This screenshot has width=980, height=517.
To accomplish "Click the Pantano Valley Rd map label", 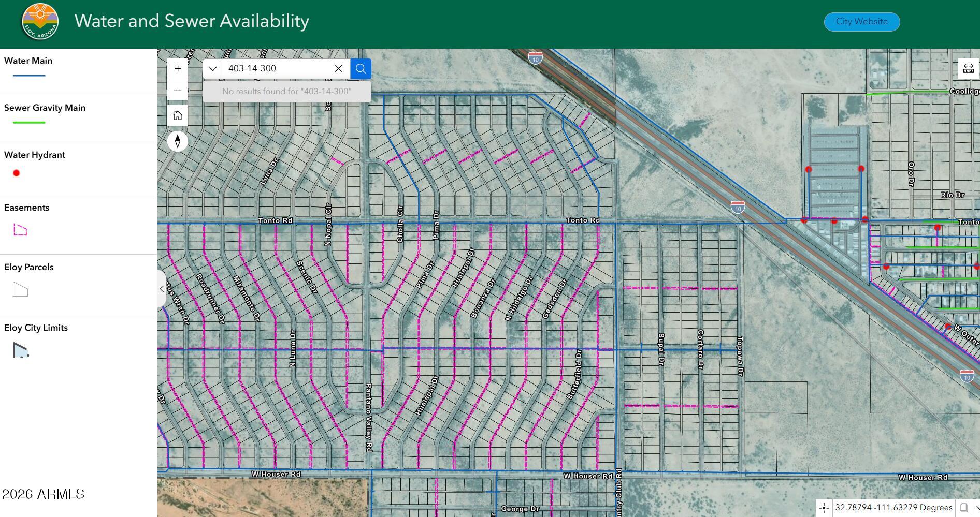I will (369, 417).
